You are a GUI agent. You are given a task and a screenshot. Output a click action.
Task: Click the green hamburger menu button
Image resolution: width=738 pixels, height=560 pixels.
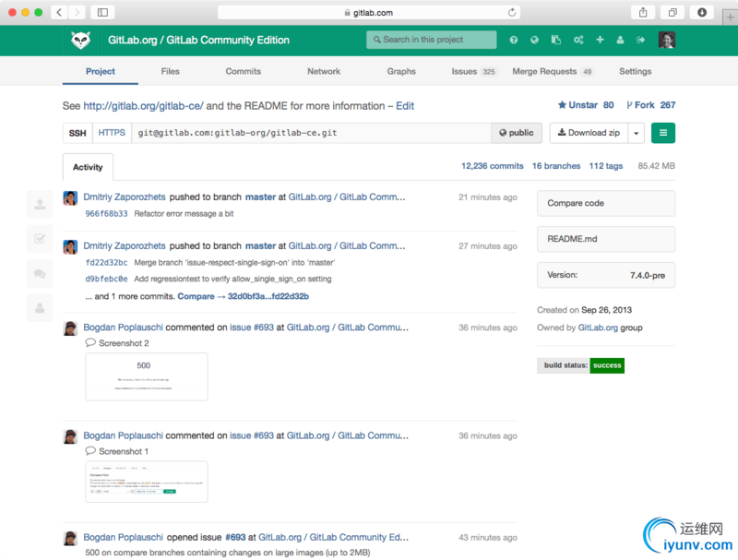pos(663,133)
